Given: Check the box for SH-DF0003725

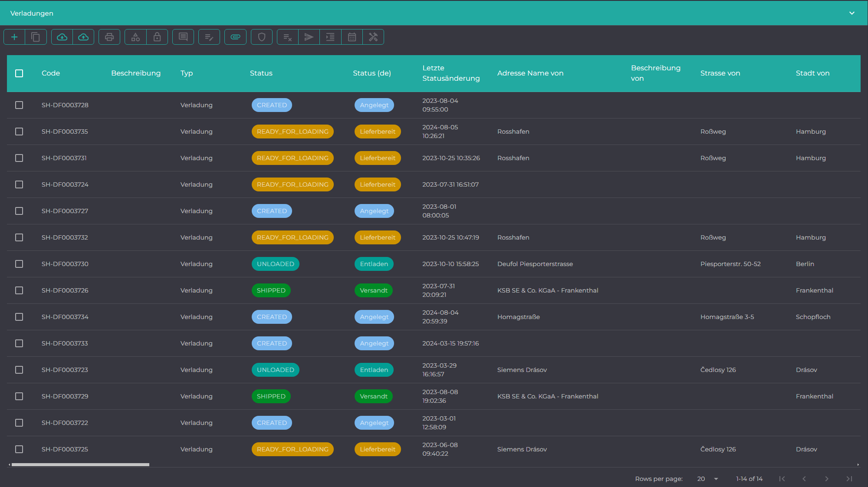Looking at the screenshot, I should [x=19, y=449].
